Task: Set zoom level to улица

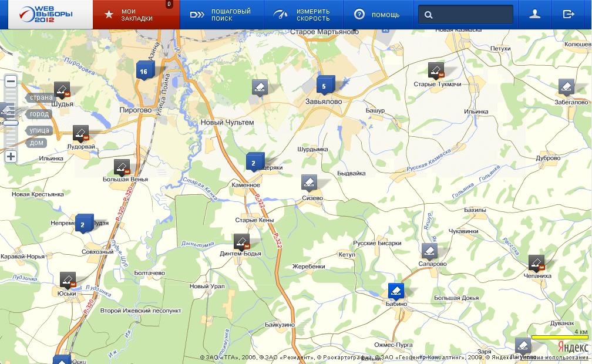Action: [39, 130]
